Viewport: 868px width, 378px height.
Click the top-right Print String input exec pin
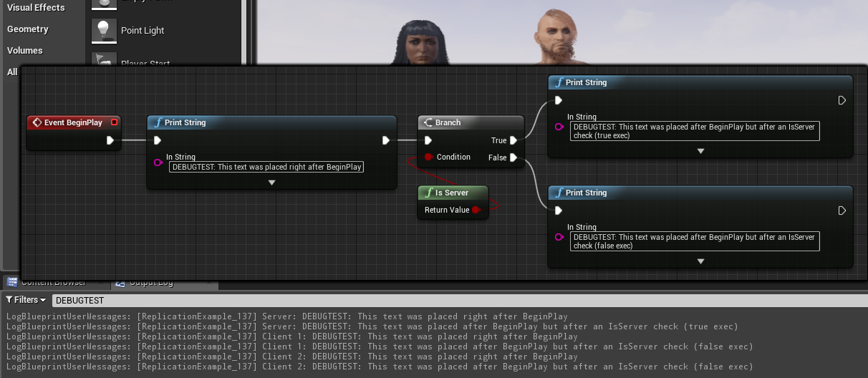tap(559, 100)
